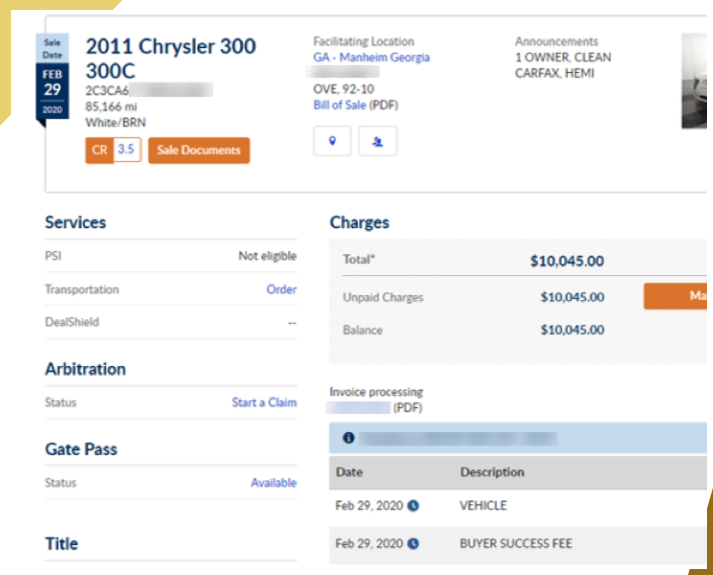The image size is (713, 575).
Task: Open the orange CR condition report badge
Action: 99,150
